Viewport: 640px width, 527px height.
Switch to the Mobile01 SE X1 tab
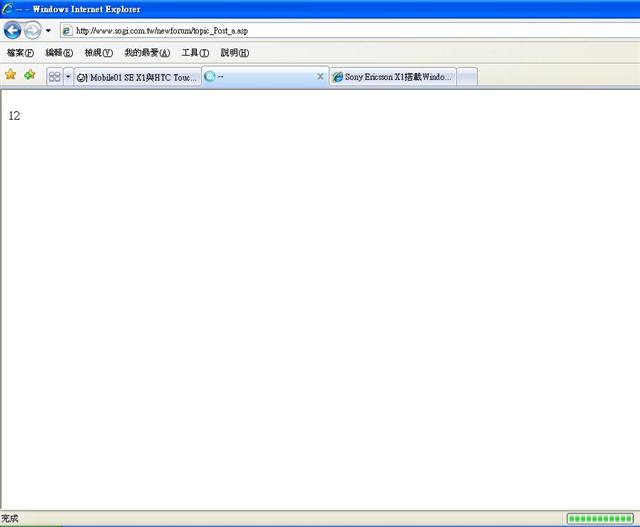click(137, 77)
